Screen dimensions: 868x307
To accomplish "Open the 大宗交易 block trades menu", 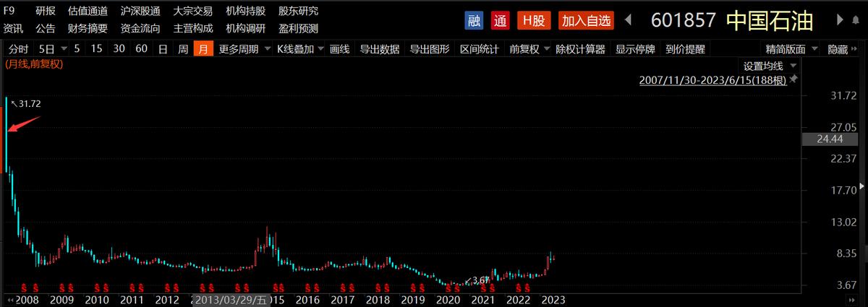I will coord(193,12).
